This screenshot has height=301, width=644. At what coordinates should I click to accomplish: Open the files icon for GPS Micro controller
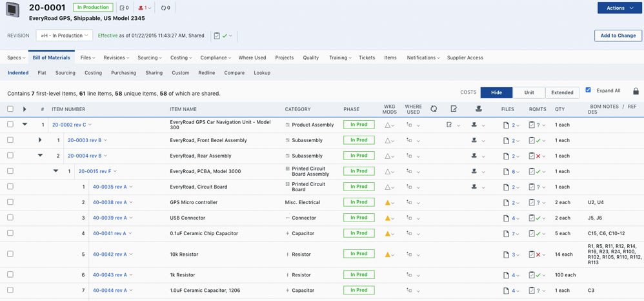click(x=507, y=203)
